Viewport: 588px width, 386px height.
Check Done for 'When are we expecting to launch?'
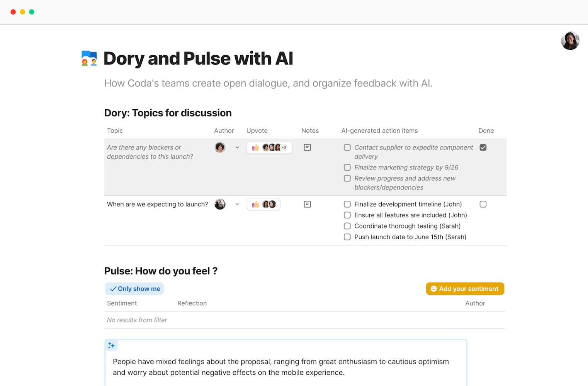(483, 204)
